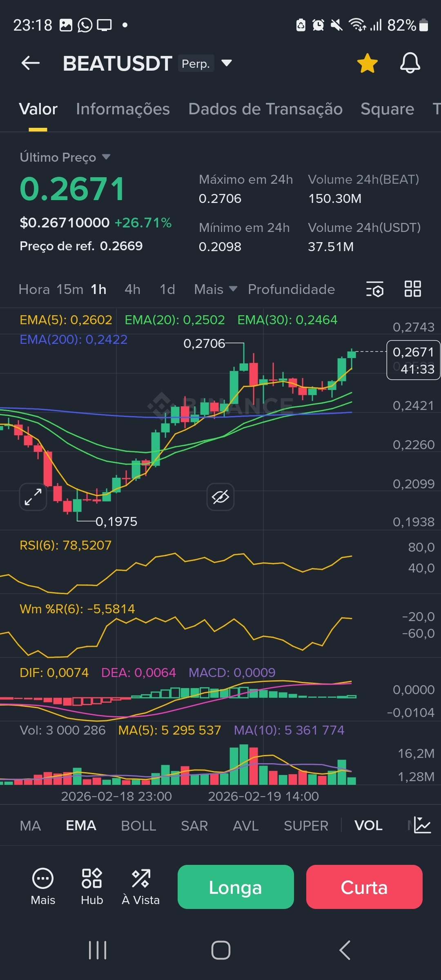Select the Hora chart interval
The height and width of the screenshot is (980, 441).
[34, 289]
